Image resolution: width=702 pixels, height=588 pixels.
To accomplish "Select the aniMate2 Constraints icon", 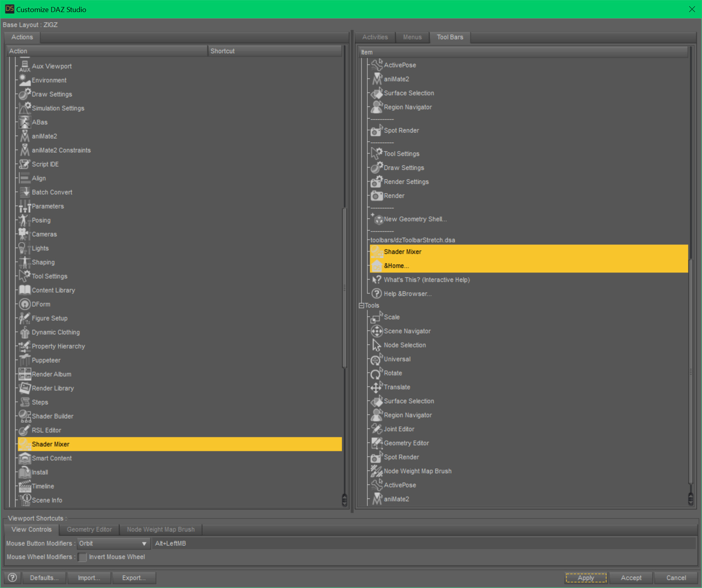I will (25, 150).
